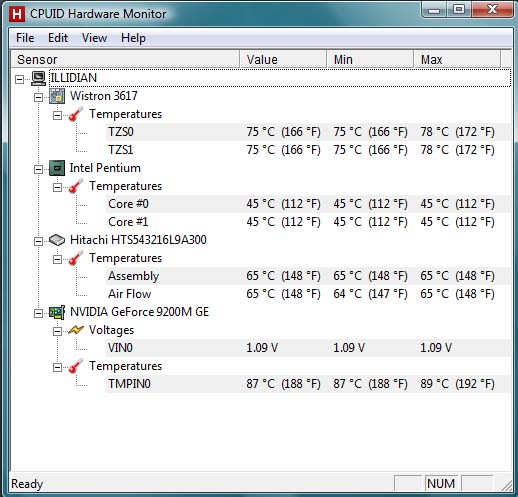Open the View menu
This screenshot has height=497, width=518.
click(94, 38)
